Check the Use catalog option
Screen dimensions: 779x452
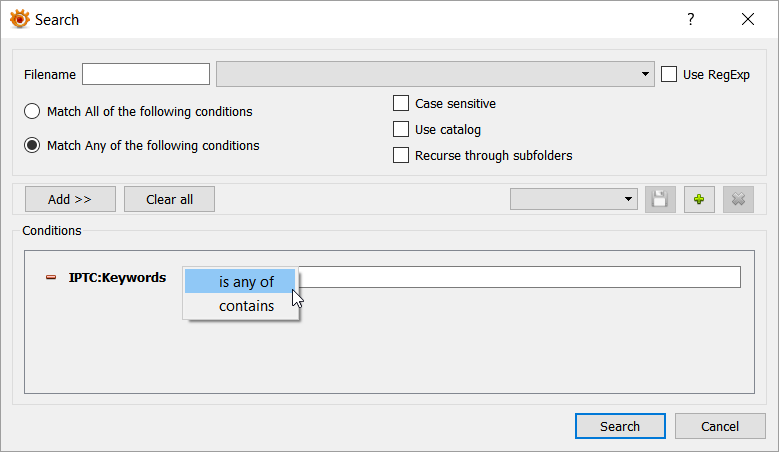[x=401, y=130]
